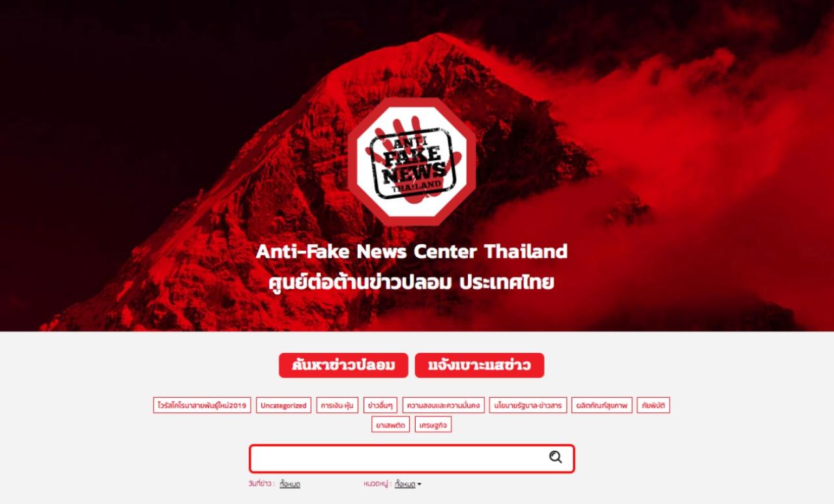Viewport: 834px width, 504px height.
Task: Select the Uncategorized tag
Action: pos(283,405)
